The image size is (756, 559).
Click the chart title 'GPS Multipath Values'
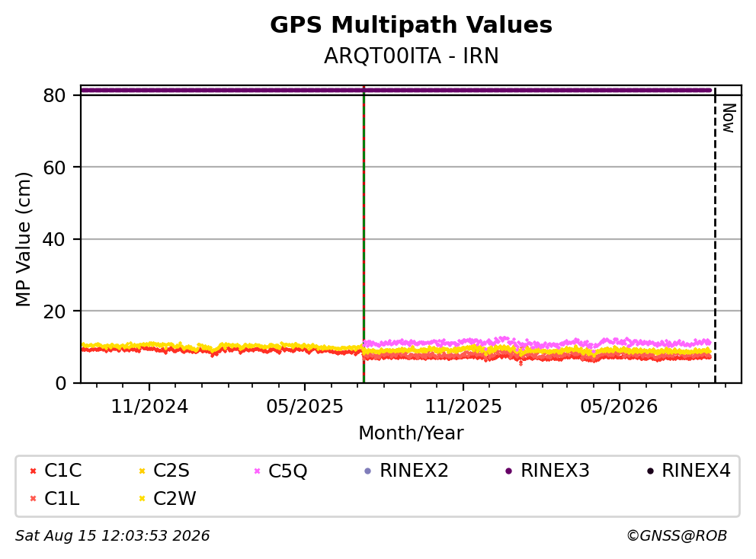tap(411, 25)
